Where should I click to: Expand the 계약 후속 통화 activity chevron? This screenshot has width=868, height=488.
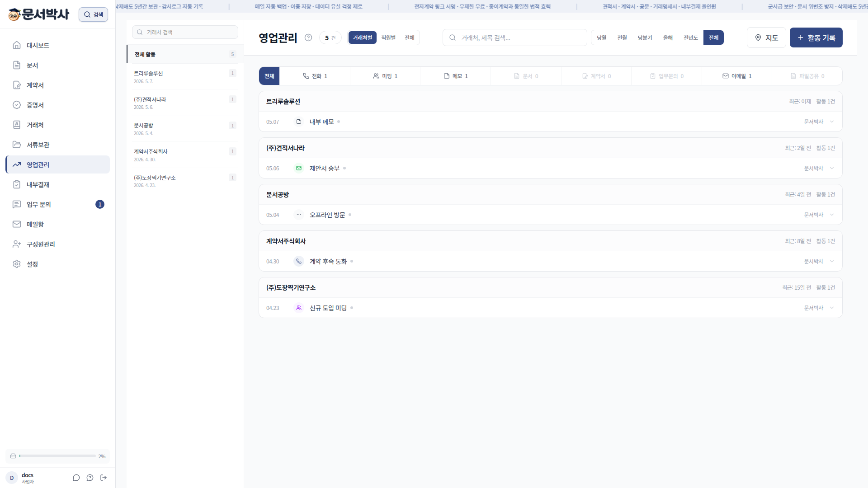(x=832, y=261)
